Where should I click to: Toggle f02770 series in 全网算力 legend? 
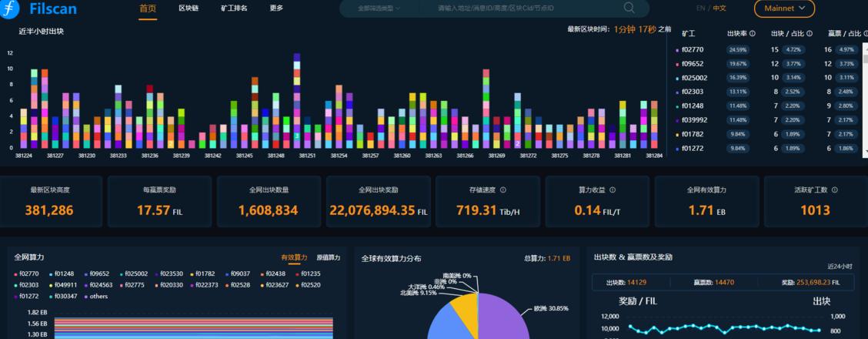(26, 274)
